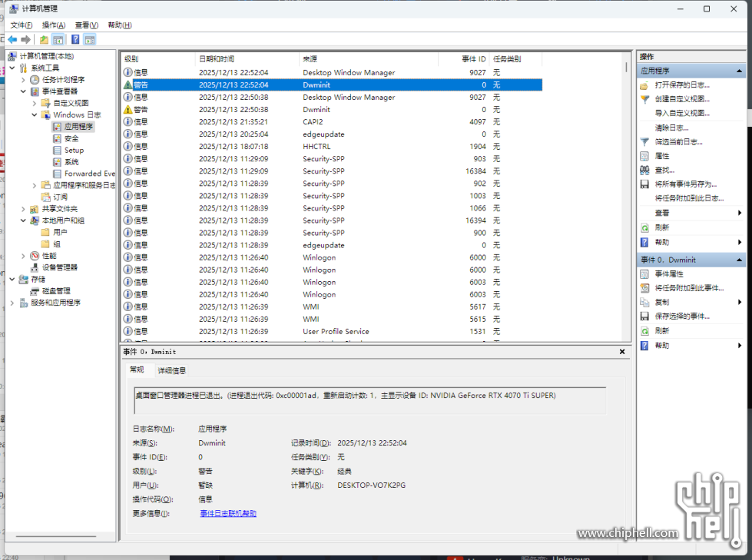
Task: Open the 事件日志联机帮助 link
Action: click(228, 513)
